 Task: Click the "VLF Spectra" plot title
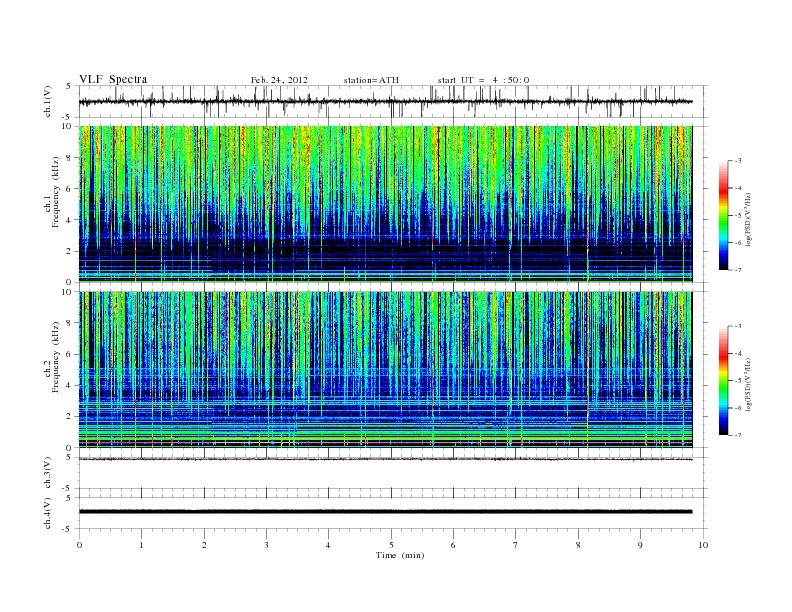(113, 79)
